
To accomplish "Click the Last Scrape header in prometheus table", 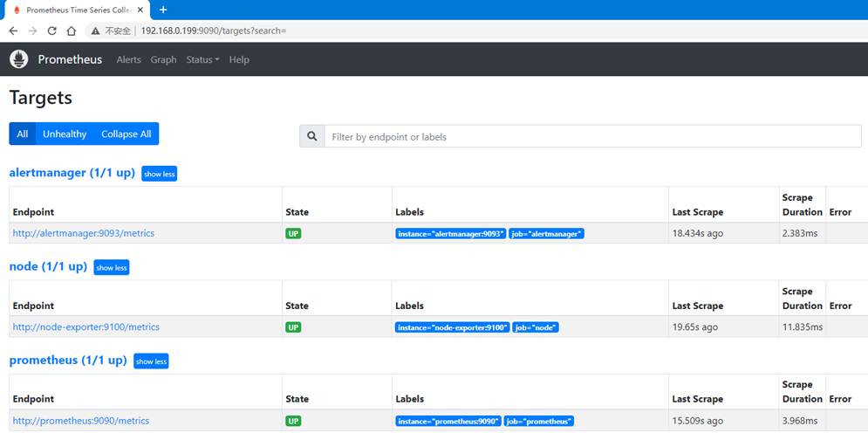I will pyautogui.click(x=698, y=399).
